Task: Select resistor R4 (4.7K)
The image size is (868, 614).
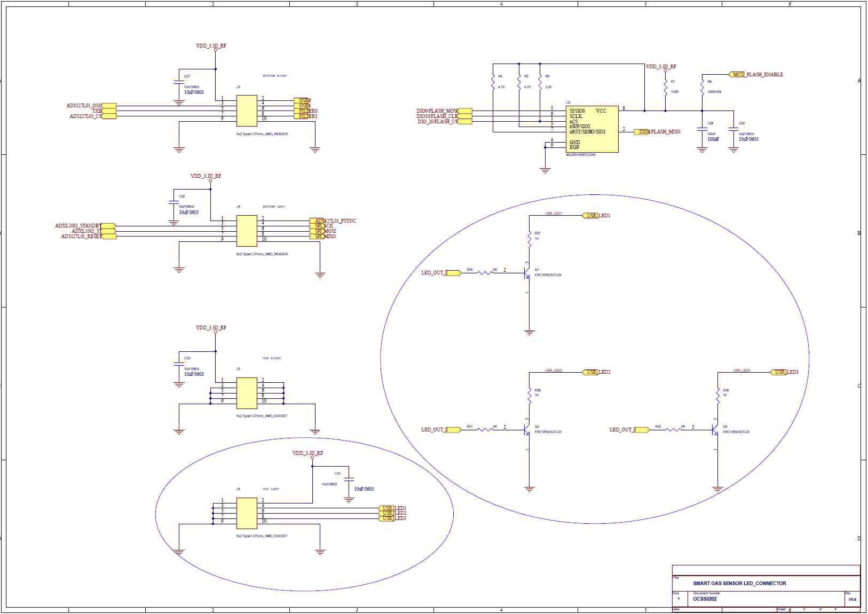Action: pyautogui.click(x=493, y=82)
